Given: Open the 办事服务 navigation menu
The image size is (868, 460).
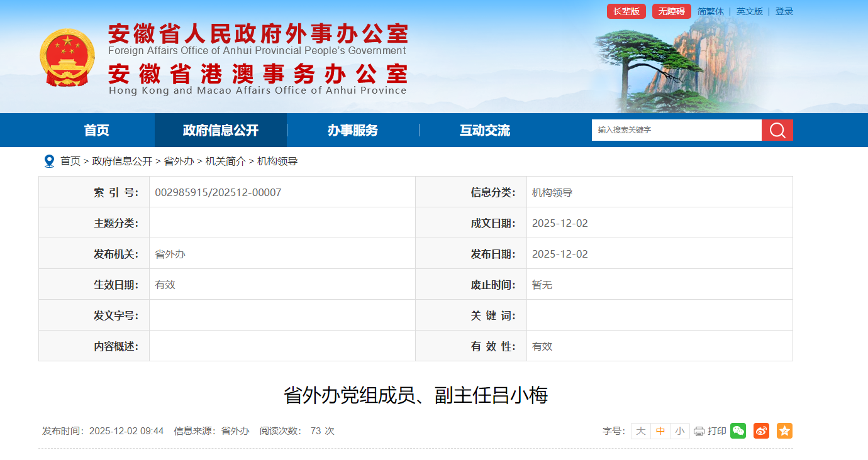Looking at the screenshot, I should [x=352, y=130].
